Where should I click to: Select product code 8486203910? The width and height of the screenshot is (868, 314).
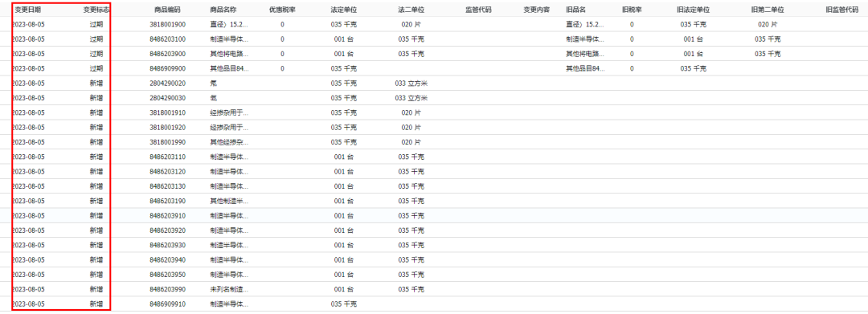(168, 215)
